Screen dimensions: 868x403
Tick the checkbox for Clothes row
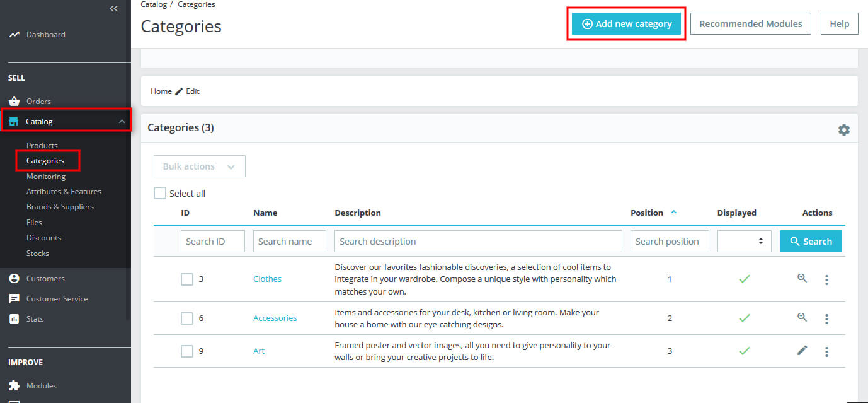(187, 279)
